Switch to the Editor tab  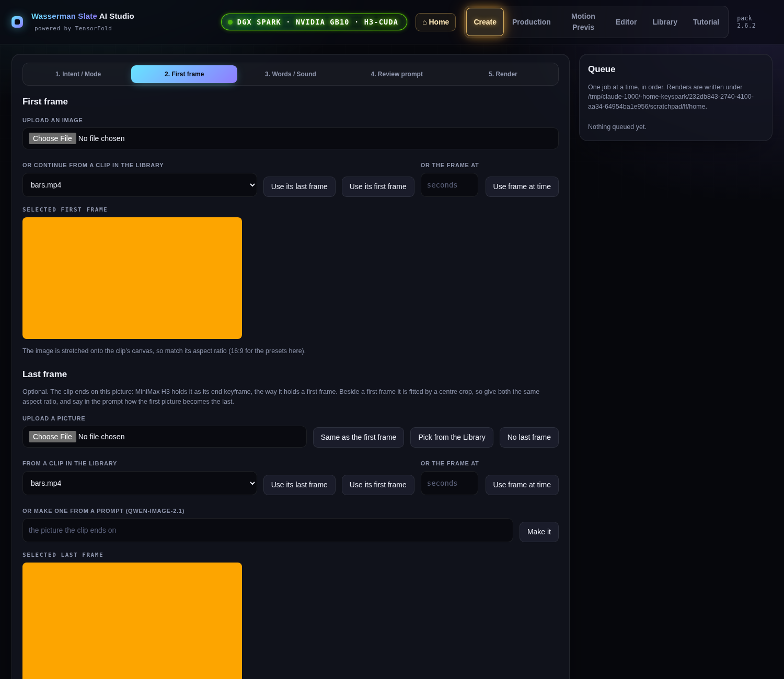[626, 22]
